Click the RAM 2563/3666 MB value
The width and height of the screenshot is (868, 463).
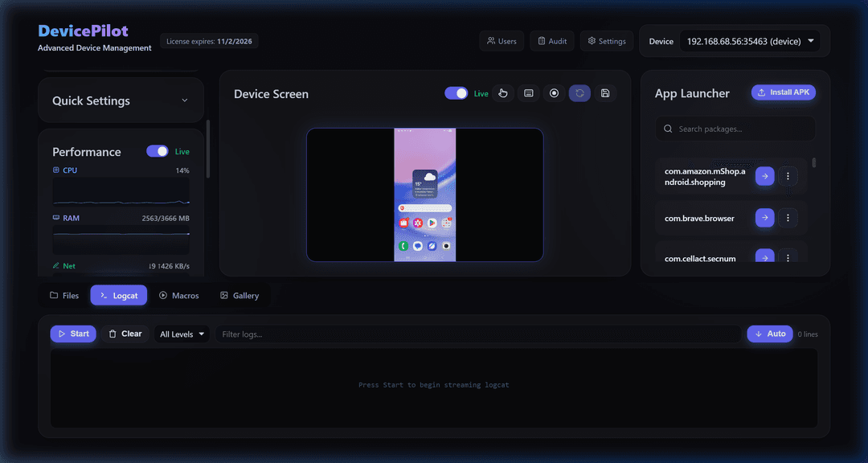coord(166,218)
